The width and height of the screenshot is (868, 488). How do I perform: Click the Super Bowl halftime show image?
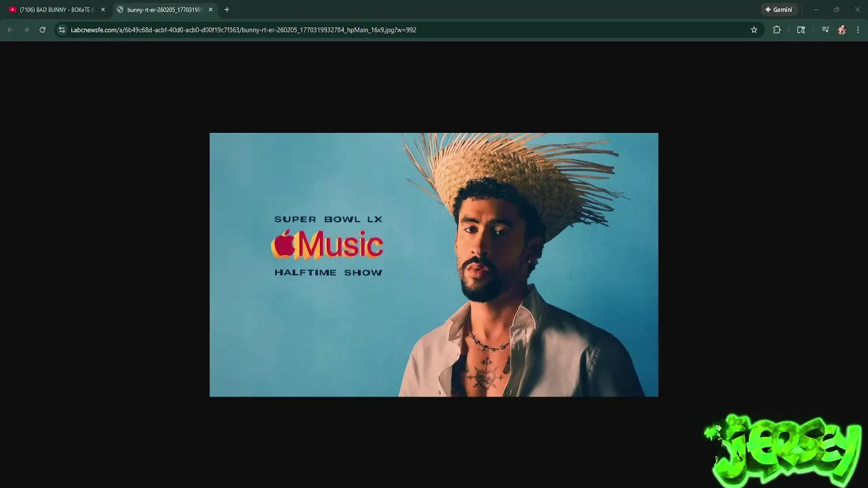[x=434, y=264]
